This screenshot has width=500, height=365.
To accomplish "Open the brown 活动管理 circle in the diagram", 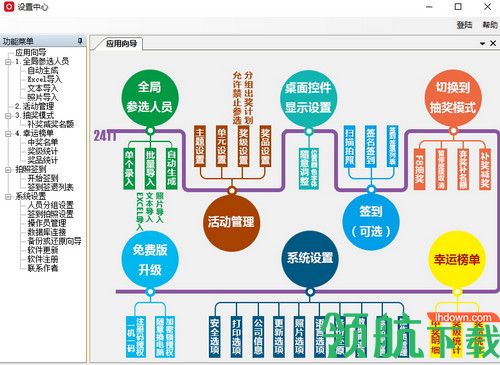I will coord(231,222).
